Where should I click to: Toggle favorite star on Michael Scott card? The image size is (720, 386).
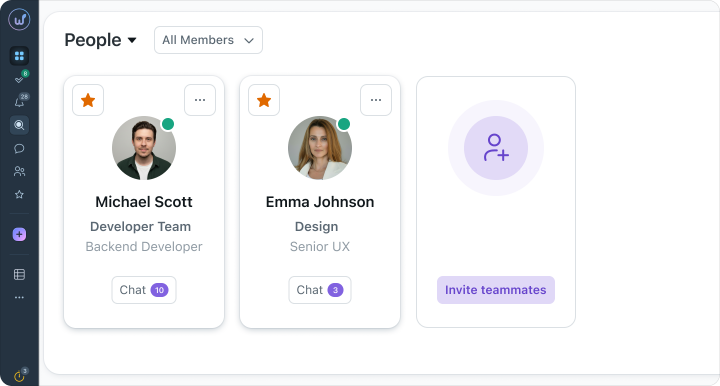tap(88, 100)
